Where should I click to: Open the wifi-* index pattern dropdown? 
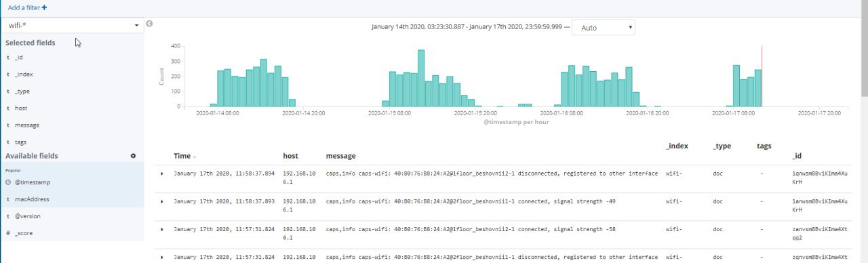[x=72, y=25]
